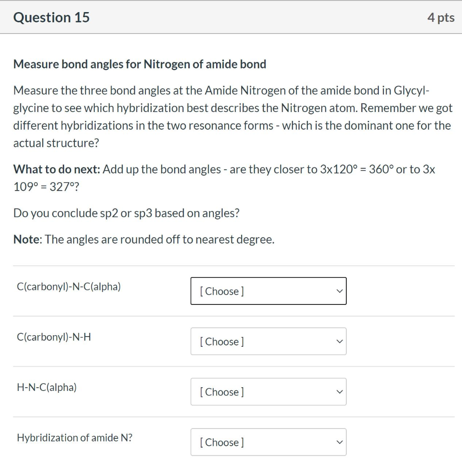Open the C(carbonyl)-N-C(alpha) angle dropdown

(268, 291)
